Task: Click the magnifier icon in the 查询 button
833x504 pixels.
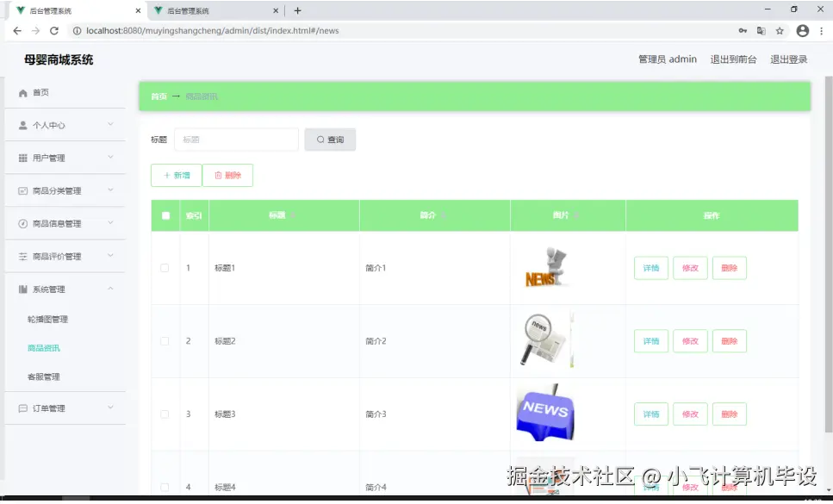Action: tap(320, 139)
